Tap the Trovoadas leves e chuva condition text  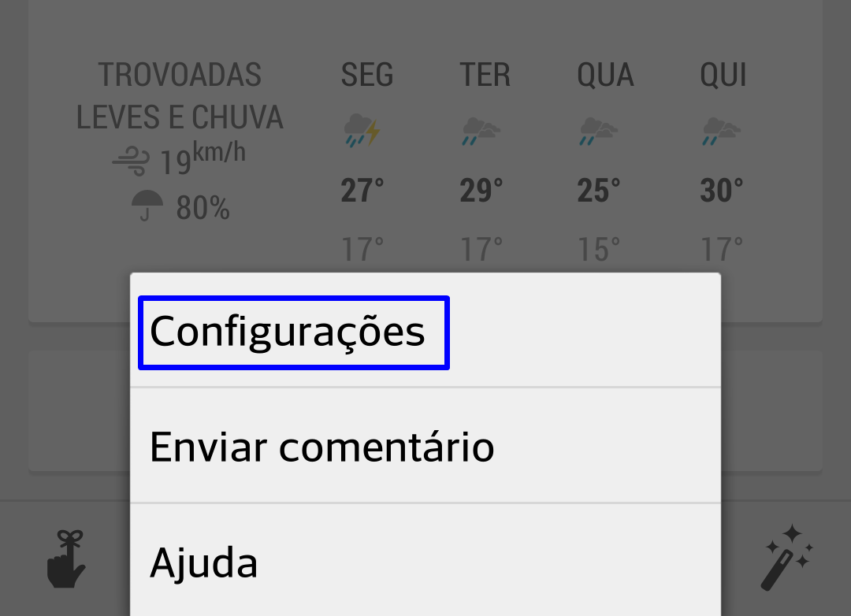pyautogui.click(x=180, y=96)
